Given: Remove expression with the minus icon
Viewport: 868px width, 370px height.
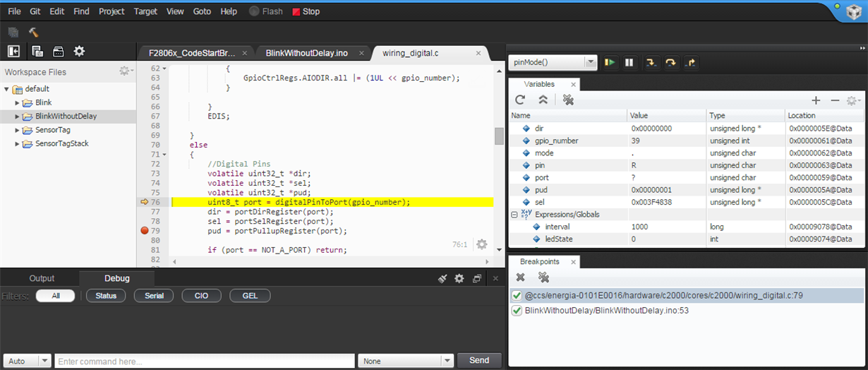Looking at the screenshot, I should pos(835,100).
